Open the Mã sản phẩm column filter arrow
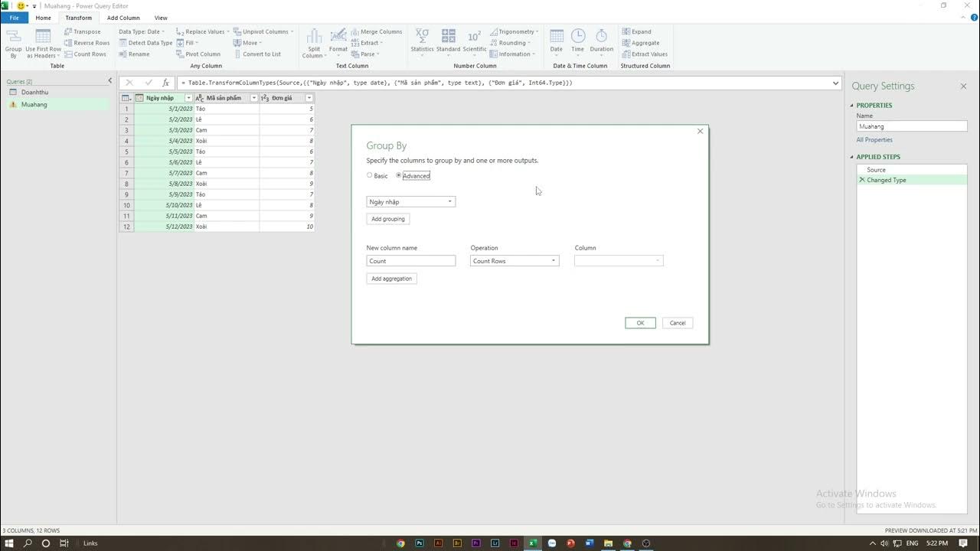 click(254, 98)
